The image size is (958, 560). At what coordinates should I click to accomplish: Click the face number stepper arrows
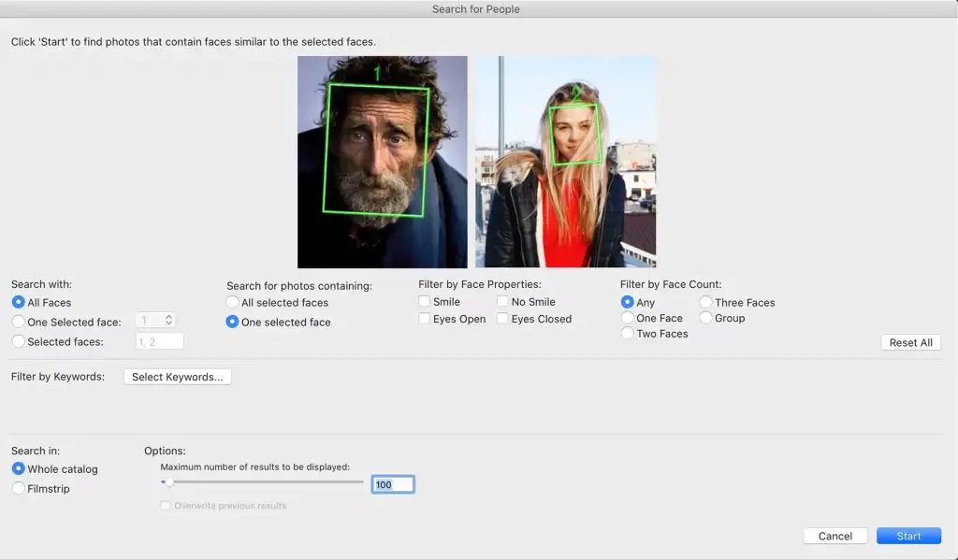[x=168, y=321]
